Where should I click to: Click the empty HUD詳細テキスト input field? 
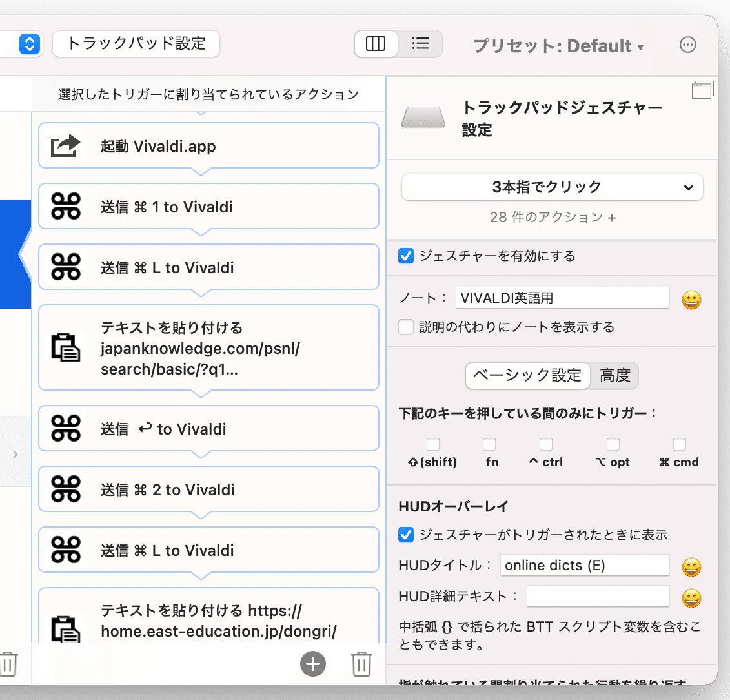598,596
